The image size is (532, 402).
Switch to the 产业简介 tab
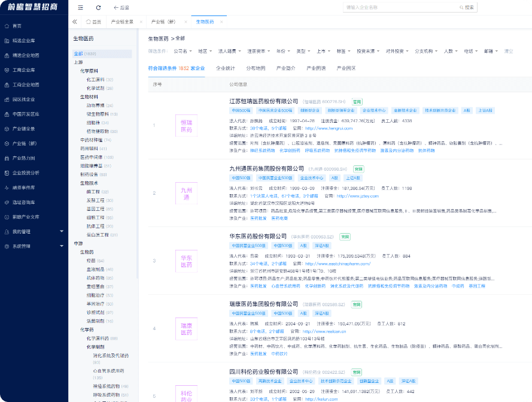[285, 68]
